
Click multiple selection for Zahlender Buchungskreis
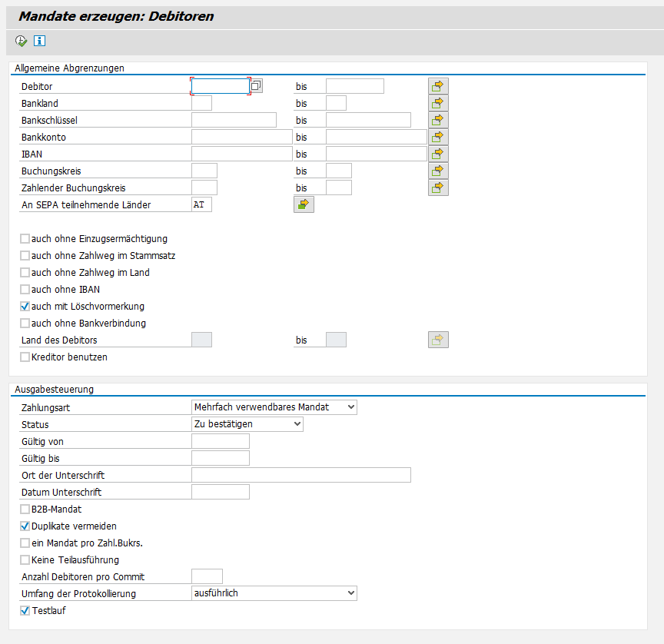point(438,188)
